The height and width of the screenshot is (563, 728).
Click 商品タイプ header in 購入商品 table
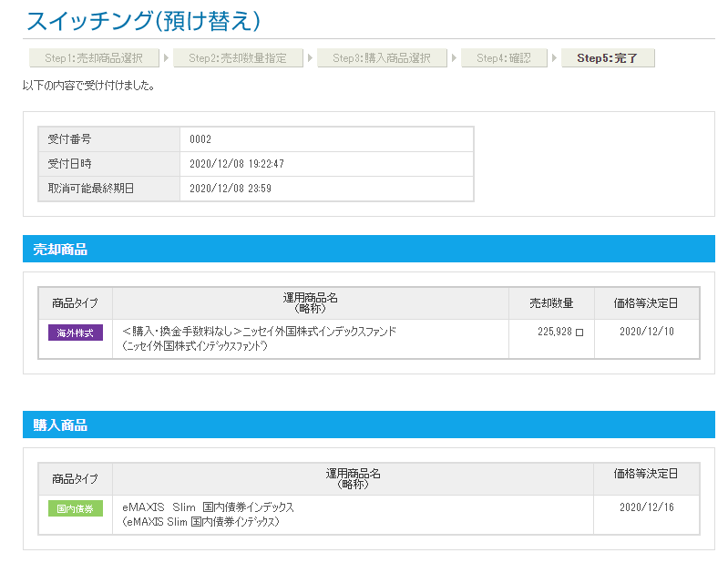(x=76, y=479)
